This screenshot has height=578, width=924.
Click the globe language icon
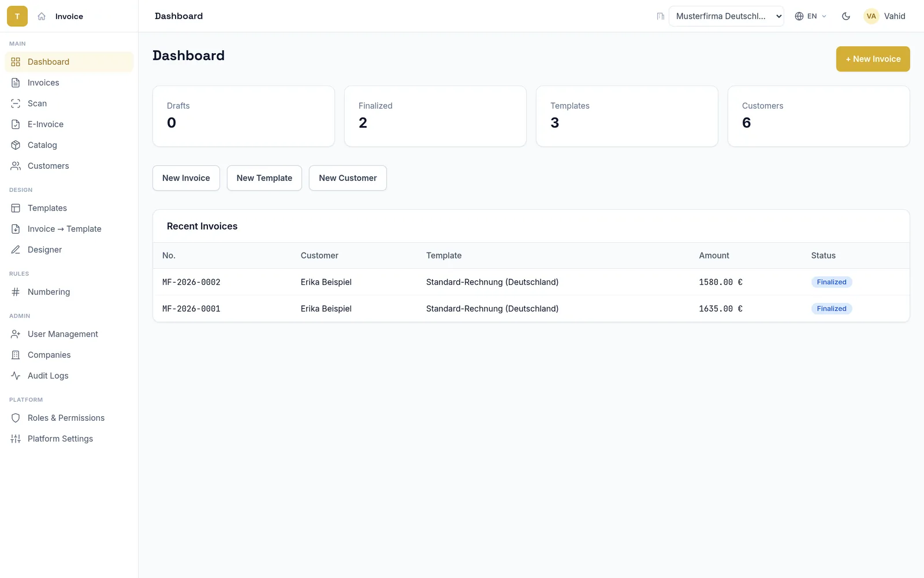click(x=799, y=16)
